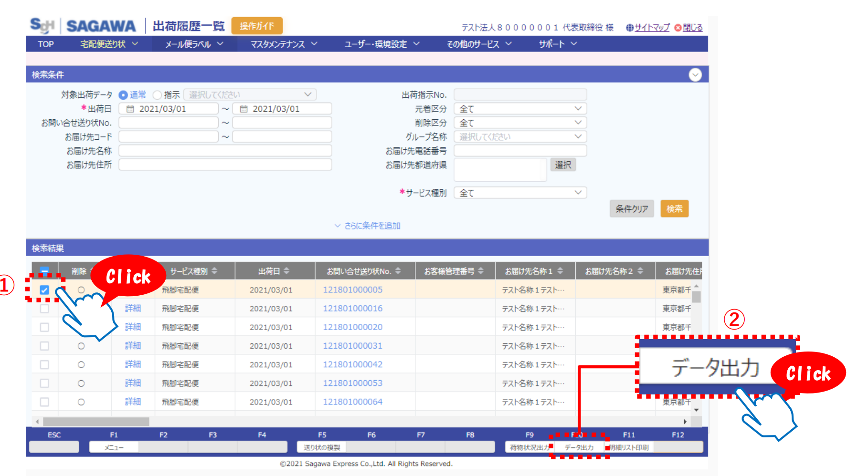The width and height of the screenshot is (868, 476).
Task: Click the sort arrows on 出荷日 column
Action: [286, 271]
